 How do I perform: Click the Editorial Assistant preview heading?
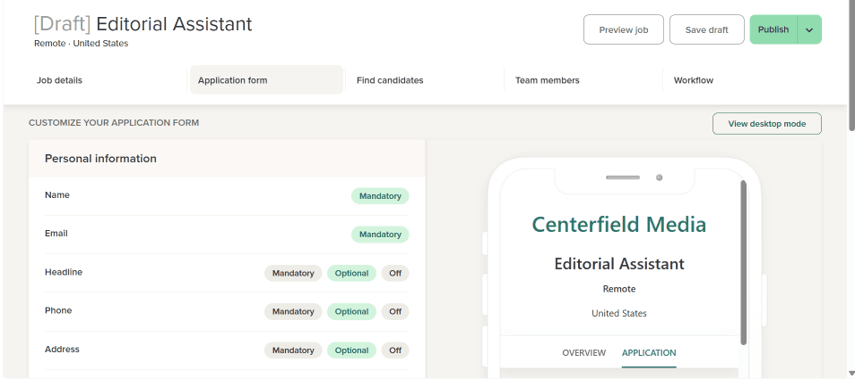point(619,264)
